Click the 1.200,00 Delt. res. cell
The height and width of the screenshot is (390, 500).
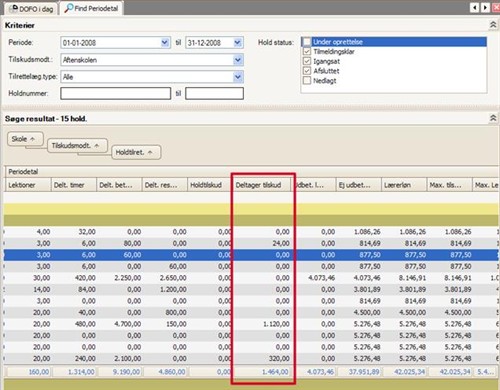pyautogui.click(x=164, y=289)
